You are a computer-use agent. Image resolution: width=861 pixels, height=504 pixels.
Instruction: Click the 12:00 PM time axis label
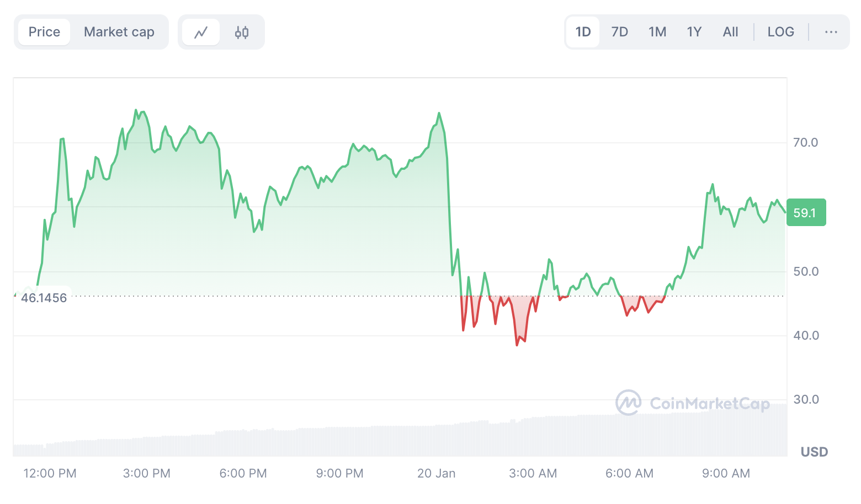(x=50, y=473)
